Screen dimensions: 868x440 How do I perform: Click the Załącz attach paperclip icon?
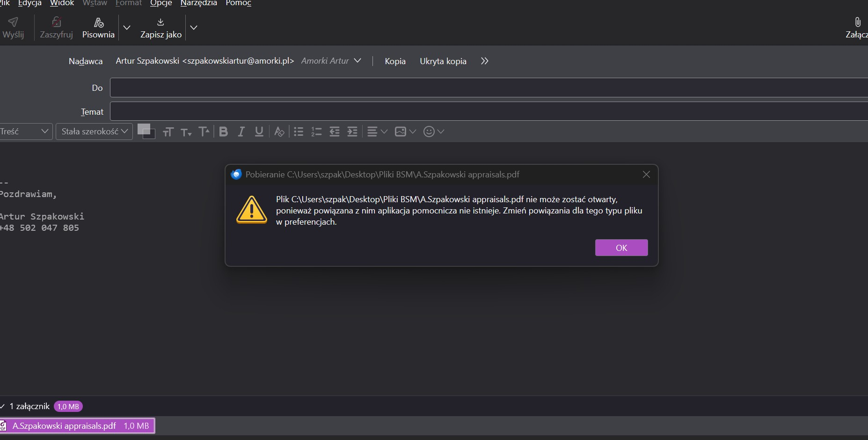click(x=857, y=22)
